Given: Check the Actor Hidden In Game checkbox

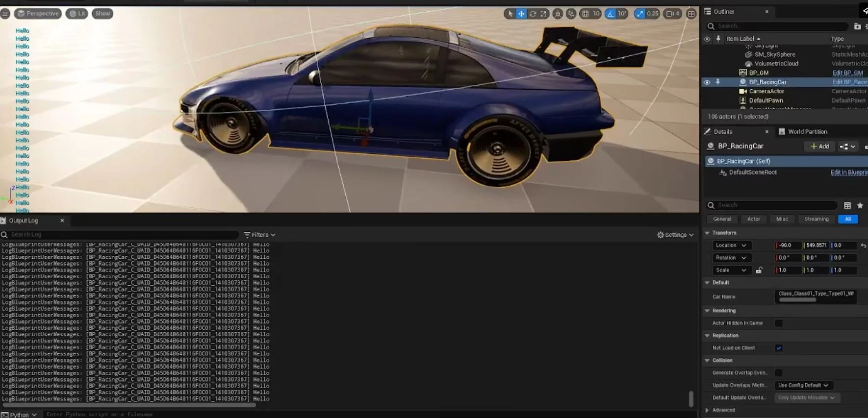Looking at the screenshot, I should click(779, 323).
